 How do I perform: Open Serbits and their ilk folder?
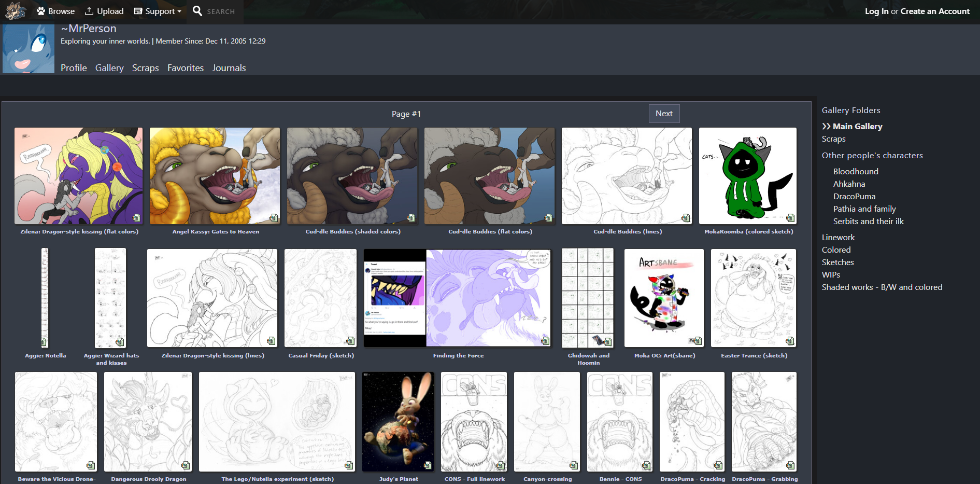click(868, 222)
